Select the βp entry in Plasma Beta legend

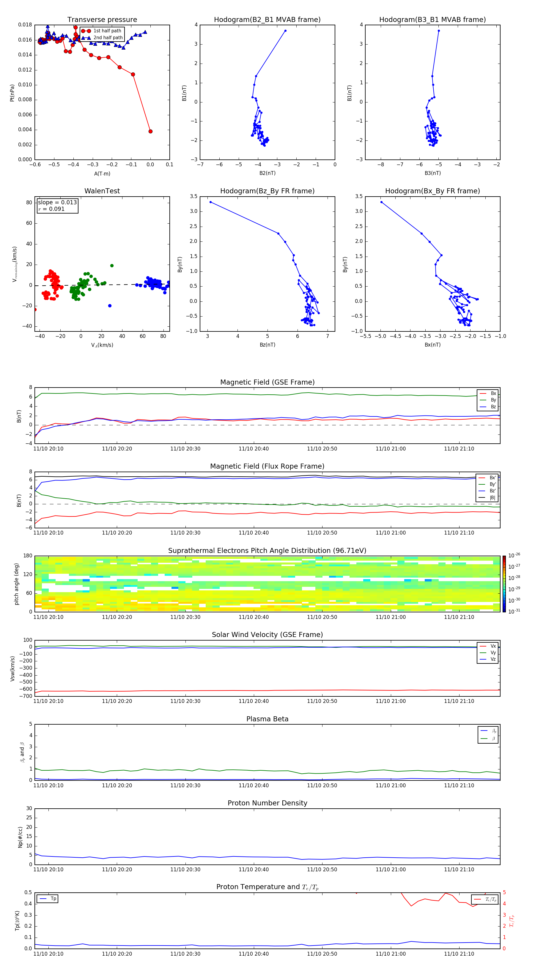pyautogui.click(x=488, y=731)
